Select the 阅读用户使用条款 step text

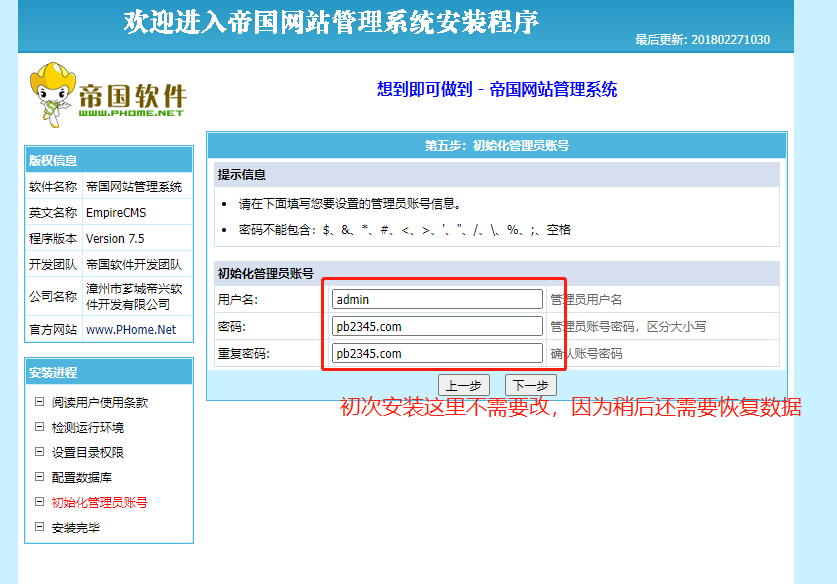pyautogui.click(x=100, y=403)
